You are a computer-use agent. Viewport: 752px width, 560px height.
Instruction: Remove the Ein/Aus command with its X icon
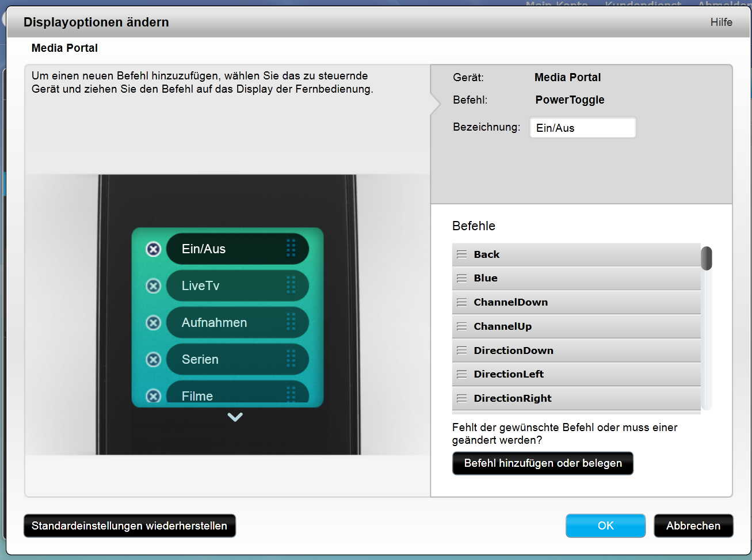[x=153, y=249]
